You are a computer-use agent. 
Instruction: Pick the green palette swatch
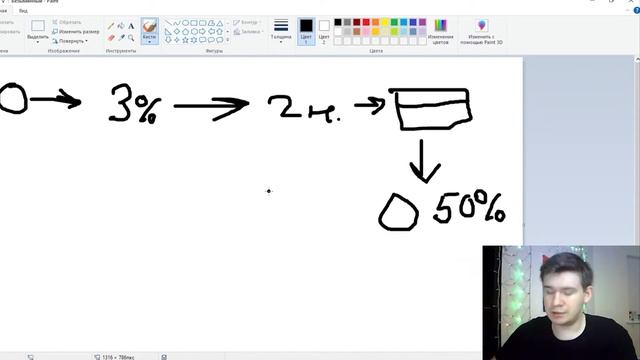coord(394,22)
